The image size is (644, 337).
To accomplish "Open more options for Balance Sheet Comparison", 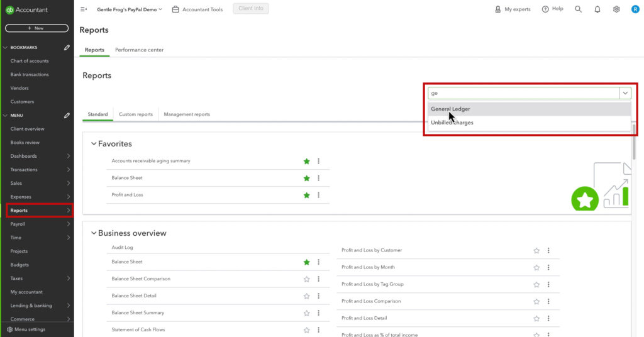I will pyautogui.click(x=318, y=279).
